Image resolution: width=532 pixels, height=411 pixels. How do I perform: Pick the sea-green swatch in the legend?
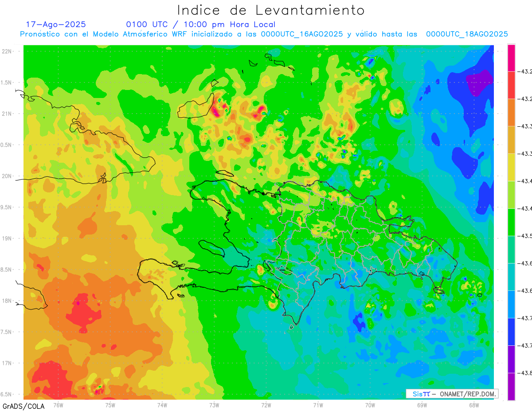[x=511, y=250]
